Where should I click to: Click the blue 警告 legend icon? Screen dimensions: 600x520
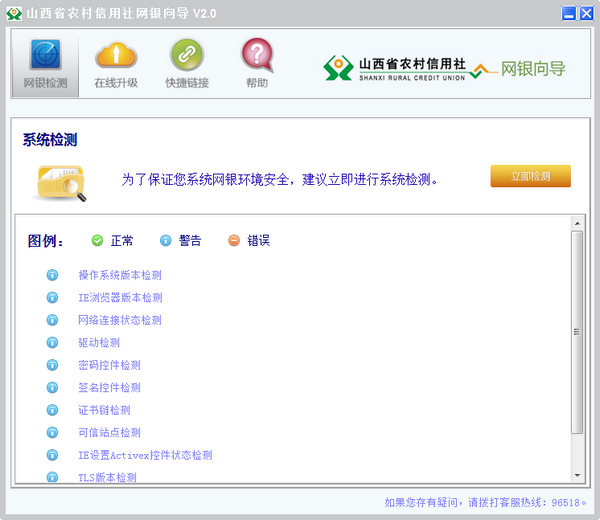coord(166,240)
